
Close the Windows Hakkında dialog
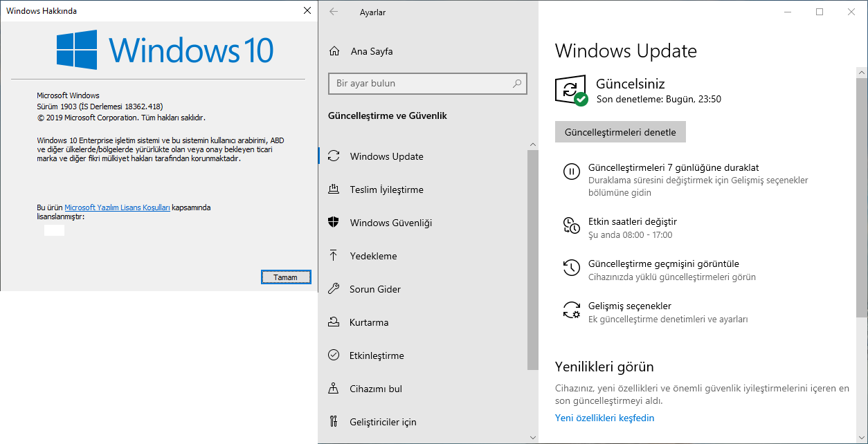point(307,10)
